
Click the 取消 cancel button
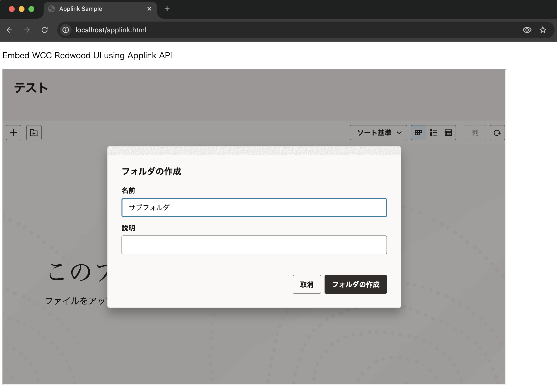point(307,284)
